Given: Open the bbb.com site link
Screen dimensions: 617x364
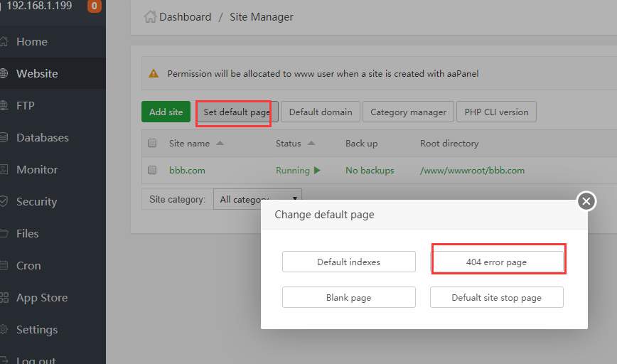Looking at the screenshot, I should [x=187, y=171].
